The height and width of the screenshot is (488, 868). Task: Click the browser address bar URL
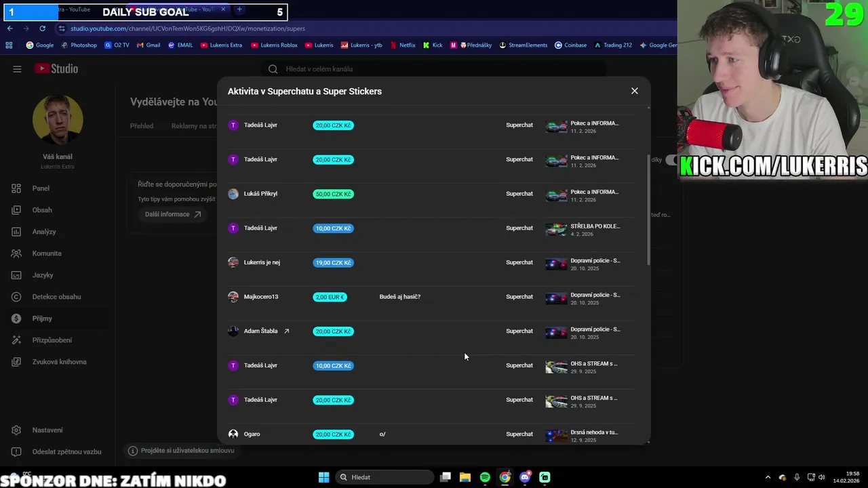(188, 28)
